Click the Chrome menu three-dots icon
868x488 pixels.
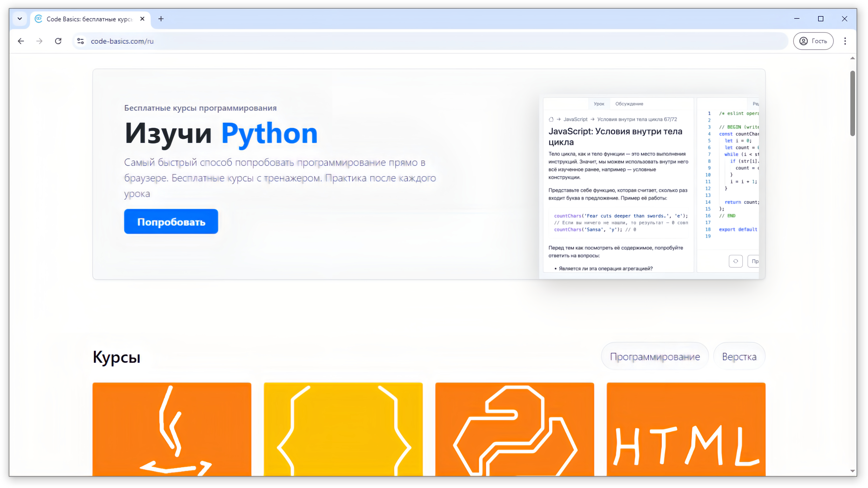pos(845,41)
